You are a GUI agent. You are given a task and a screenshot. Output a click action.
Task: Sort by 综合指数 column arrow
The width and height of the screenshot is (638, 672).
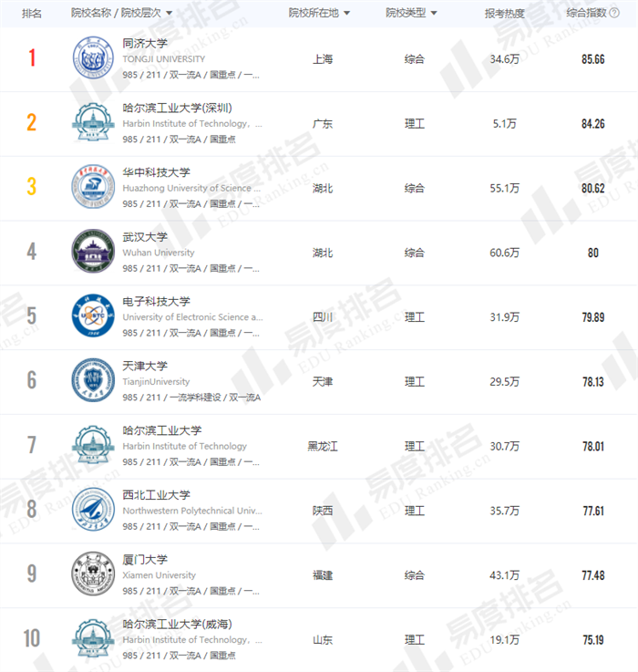coord(615,13)
